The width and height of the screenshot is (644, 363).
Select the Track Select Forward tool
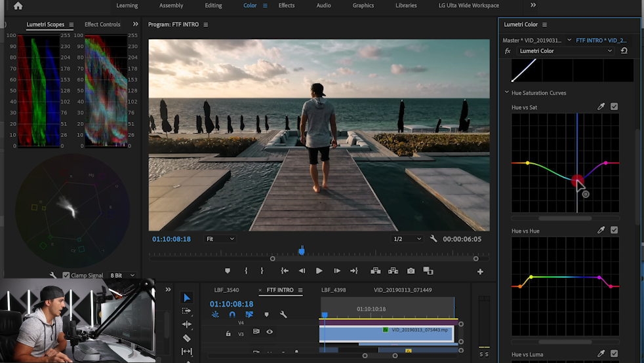click(187, 311)
